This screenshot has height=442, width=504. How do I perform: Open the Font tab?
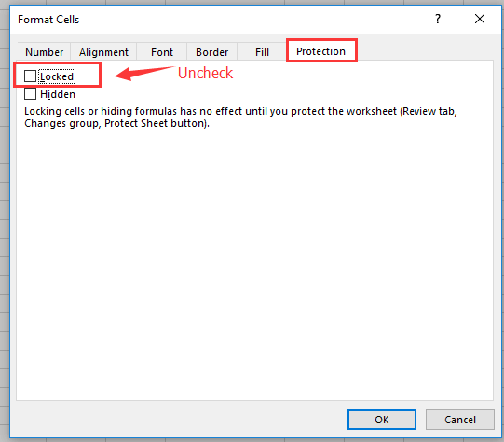pos(162,52)
